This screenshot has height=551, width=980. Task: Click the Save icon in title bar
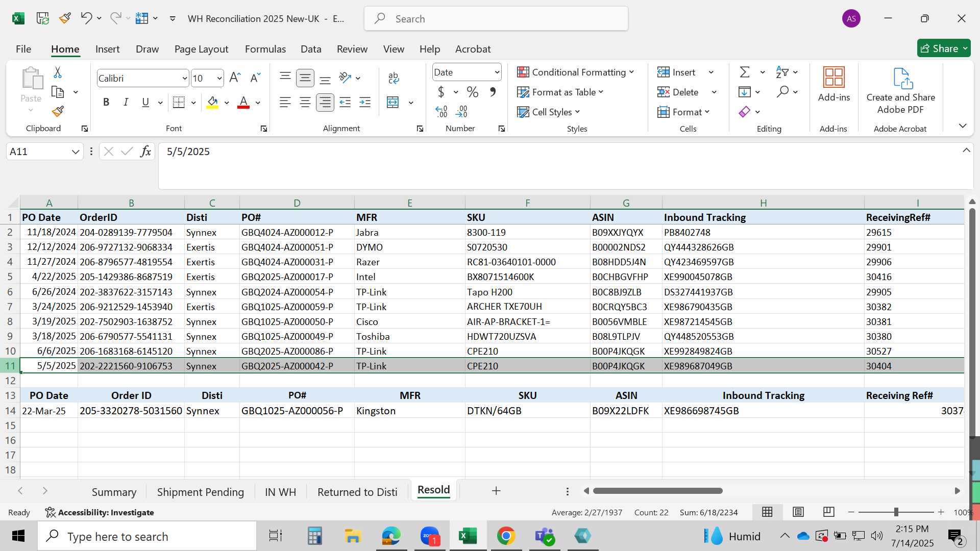[x=42, y=18]
